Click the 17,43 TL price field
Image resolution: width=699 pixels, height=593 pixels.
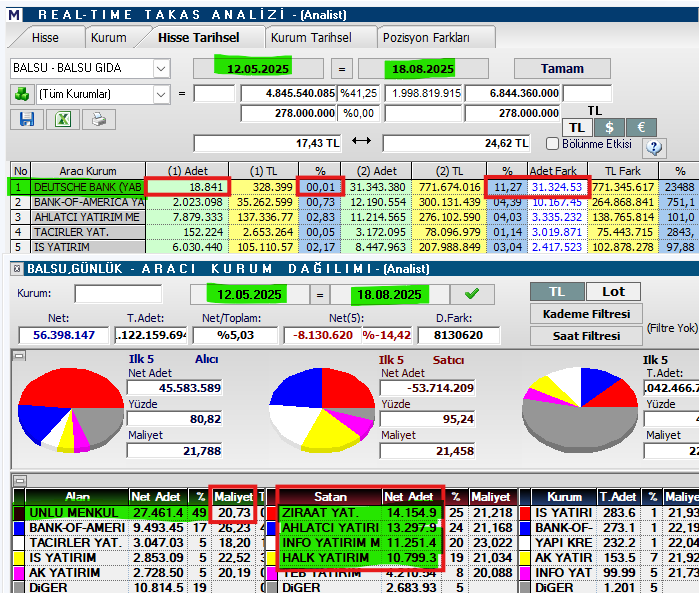coord(267,143)
